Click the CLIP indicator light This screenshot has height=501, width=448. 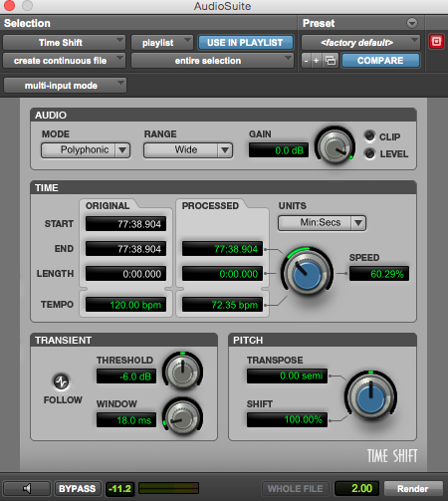tap(369, 135)
